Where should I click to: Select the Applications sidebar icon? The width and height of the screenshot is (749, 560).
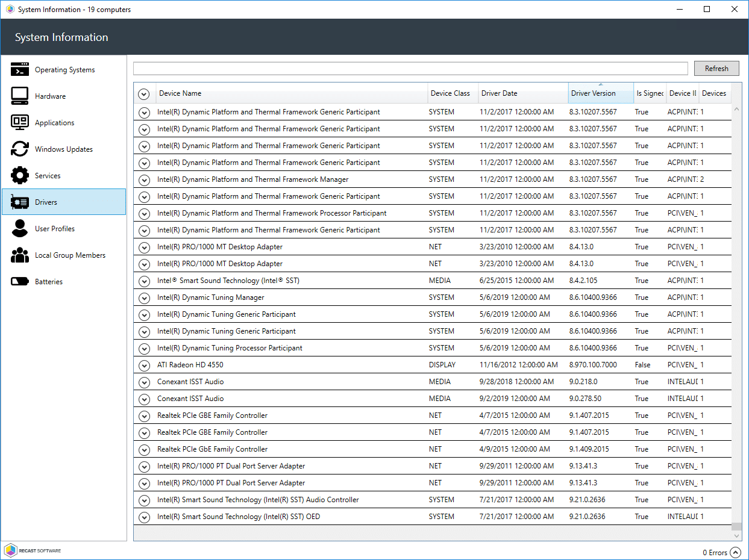pos(20,123)
